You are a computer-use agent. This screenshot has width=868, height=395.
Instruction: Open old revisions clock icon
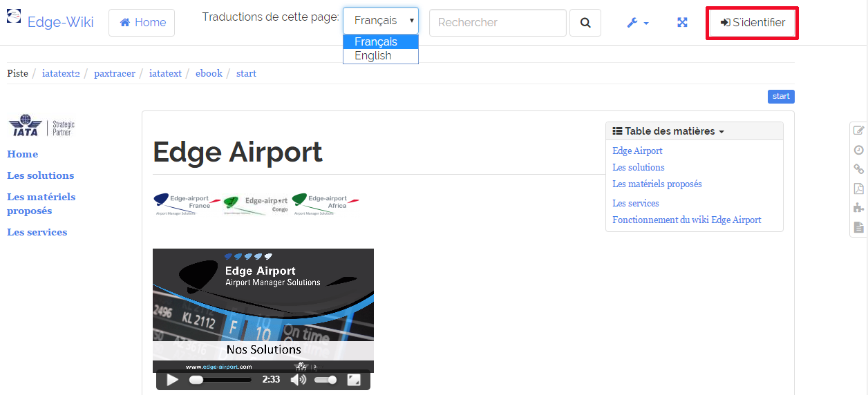858,150
